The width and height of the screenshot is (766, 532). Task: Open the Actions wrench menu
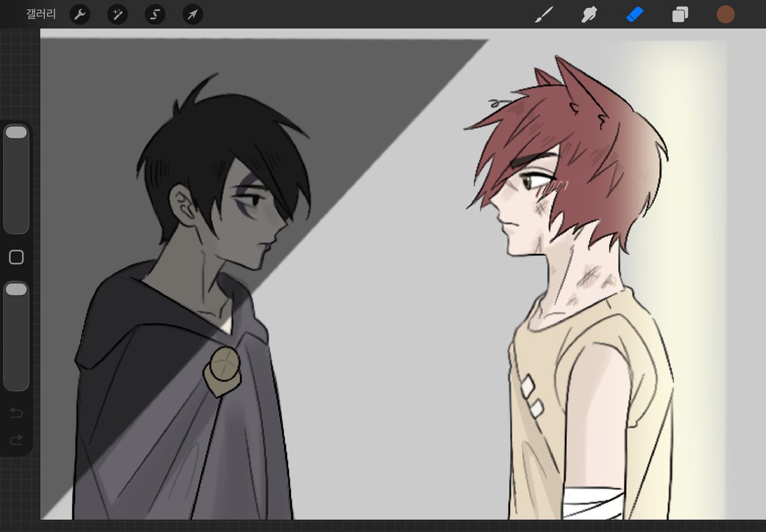coord(79,14)
